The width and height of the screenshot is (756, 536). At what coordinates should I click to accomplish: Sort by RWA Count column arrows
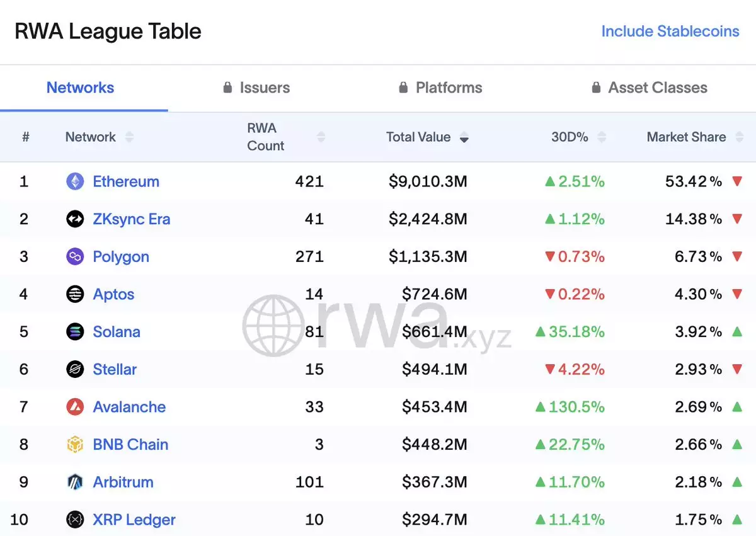321,137
